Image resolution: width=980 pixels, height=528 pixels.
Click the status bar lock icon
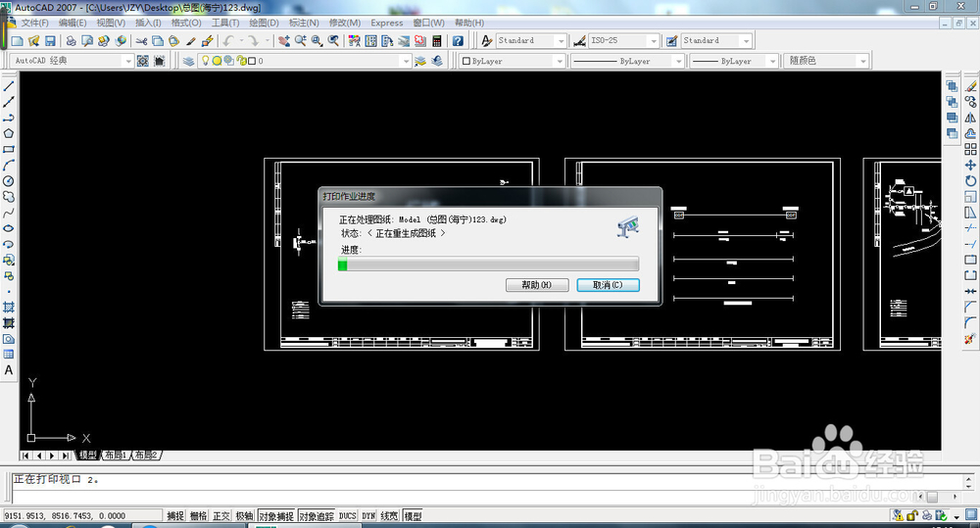pos(912,516)
